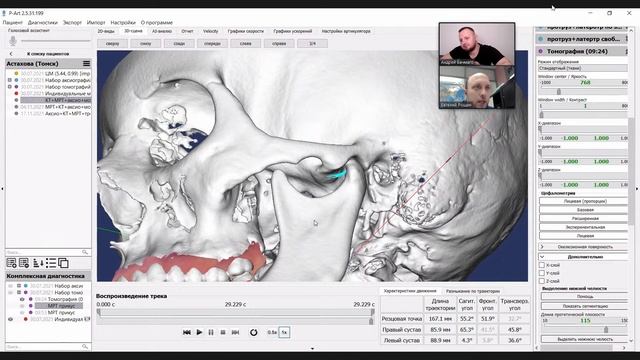The height and width of the screenshot is (360, 640).
Task: Collapse the Дополнительно section
Action: (583, 257)
